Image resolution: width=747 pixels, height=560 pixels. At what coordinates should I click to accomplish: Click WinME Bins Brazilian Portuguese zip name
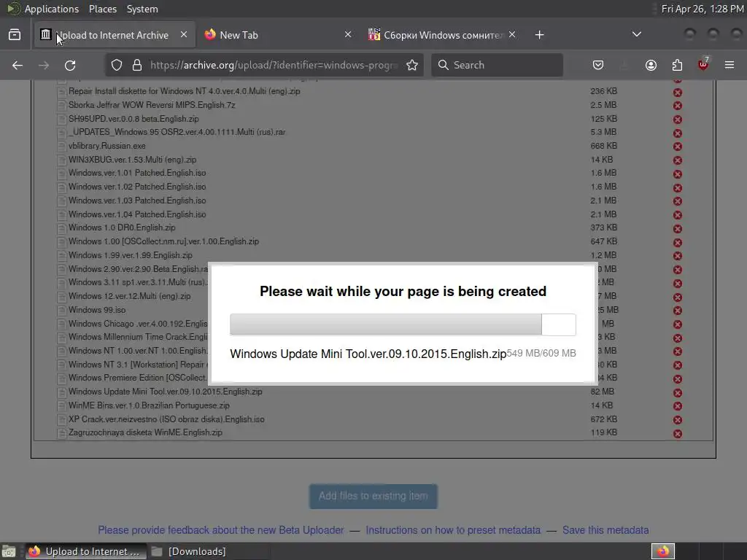pos(149,405)
